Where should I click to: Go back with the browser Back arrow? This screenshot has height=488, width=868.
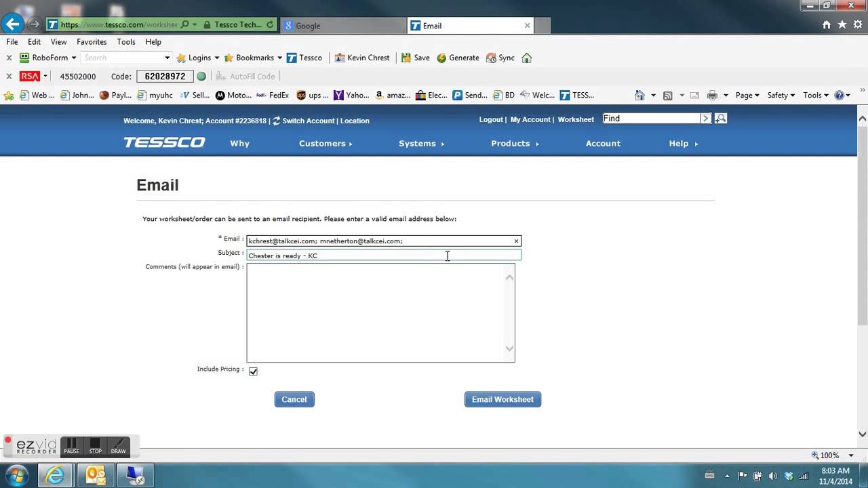(12, 24)
